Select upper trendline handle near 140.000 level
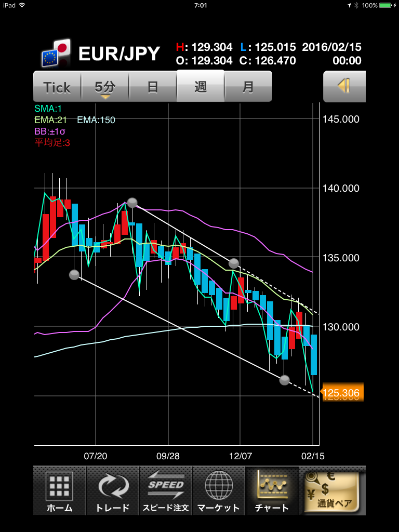 click(x=132, y=203)
